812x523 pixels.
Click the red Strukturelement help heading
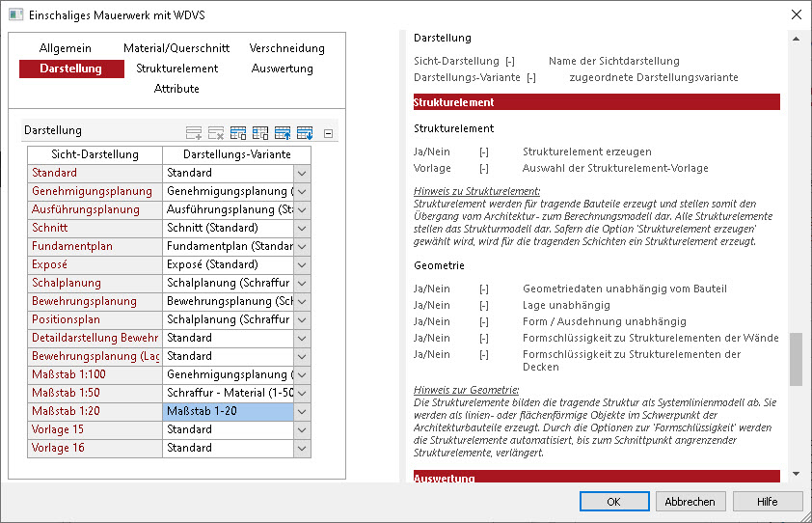pyautogui.click(x=597, y=102)
